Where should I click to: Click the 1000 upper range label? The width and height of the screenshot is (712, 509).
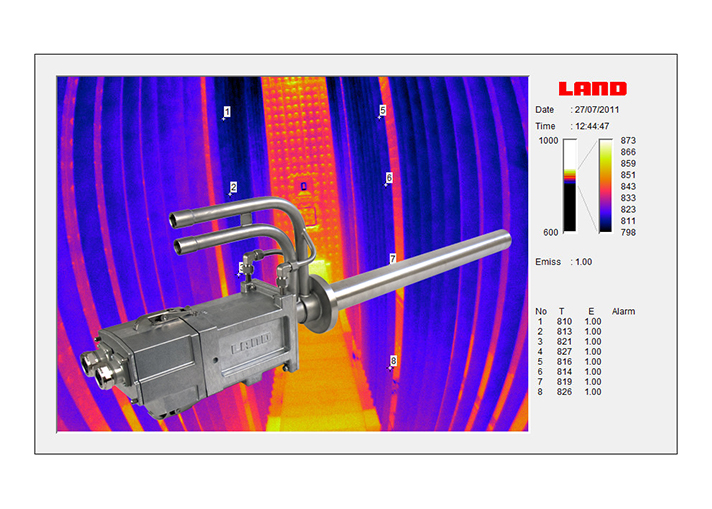tap(548, 141)
